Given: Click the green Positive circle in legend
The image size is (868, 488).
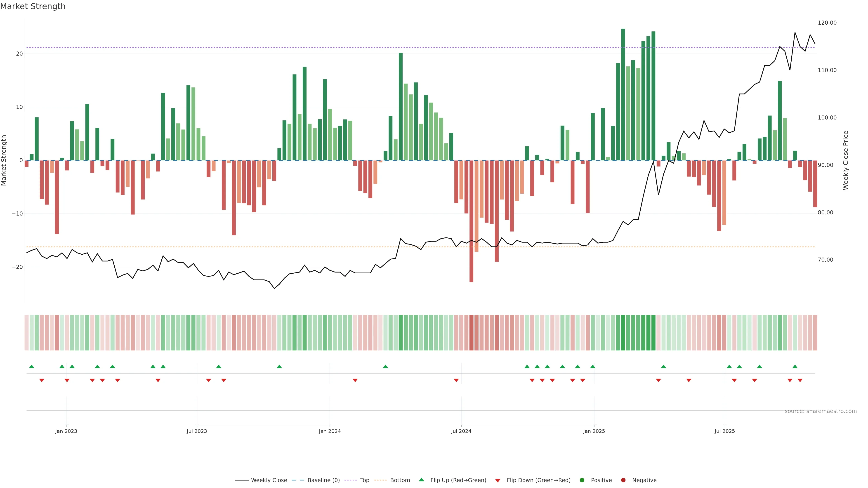Looking at the screenshot, I should click(x=582, y=480).
